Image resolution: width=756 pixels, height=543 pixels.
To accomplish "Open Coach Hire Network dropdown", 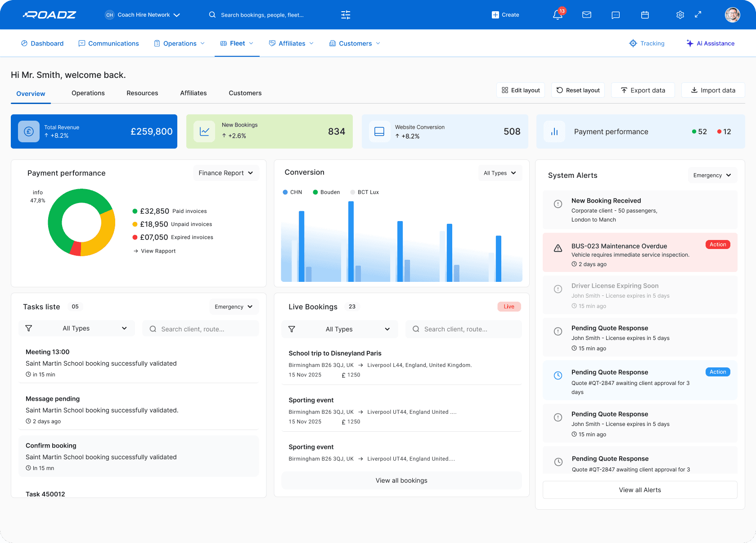I will [142, 15].
